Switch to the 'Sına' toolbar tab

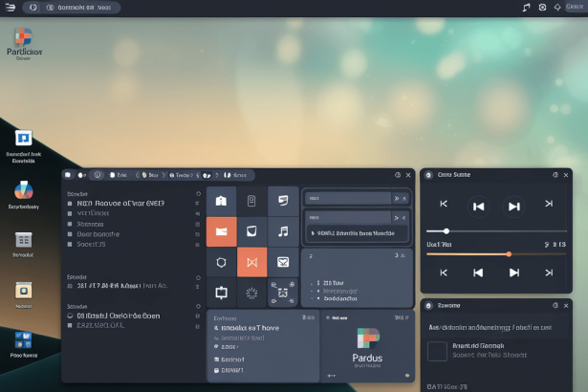[119, 175]
